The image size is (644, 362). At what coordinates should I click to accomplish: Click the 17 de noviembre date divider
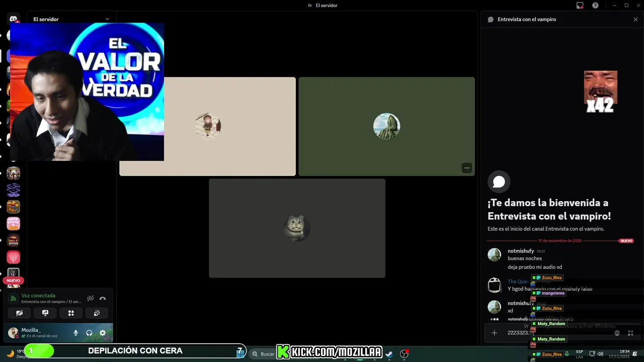coord(560,241)
